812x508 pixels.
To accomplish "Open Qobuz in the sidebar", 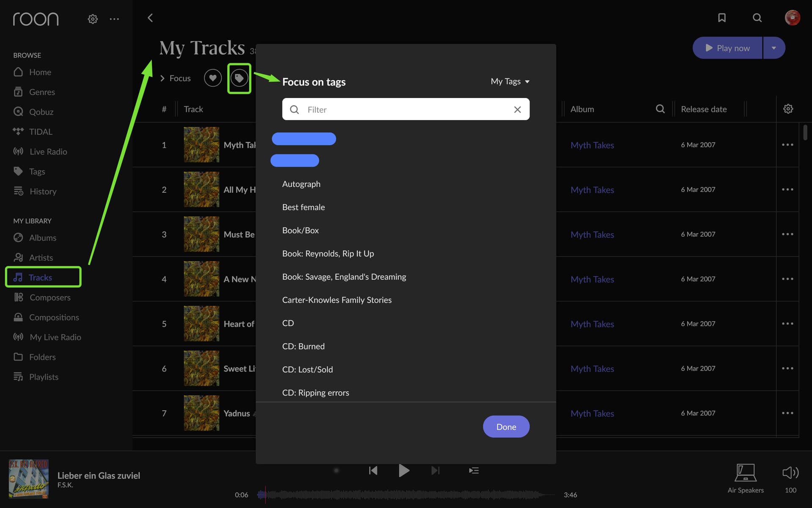I will (33, 112).
